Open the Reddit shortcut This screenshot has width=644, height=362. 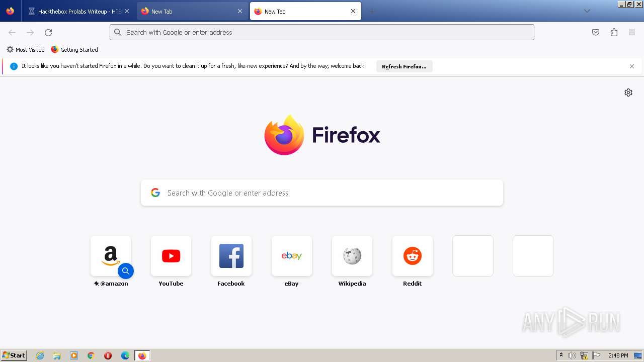pyautogui.click(x=413, y=256)
